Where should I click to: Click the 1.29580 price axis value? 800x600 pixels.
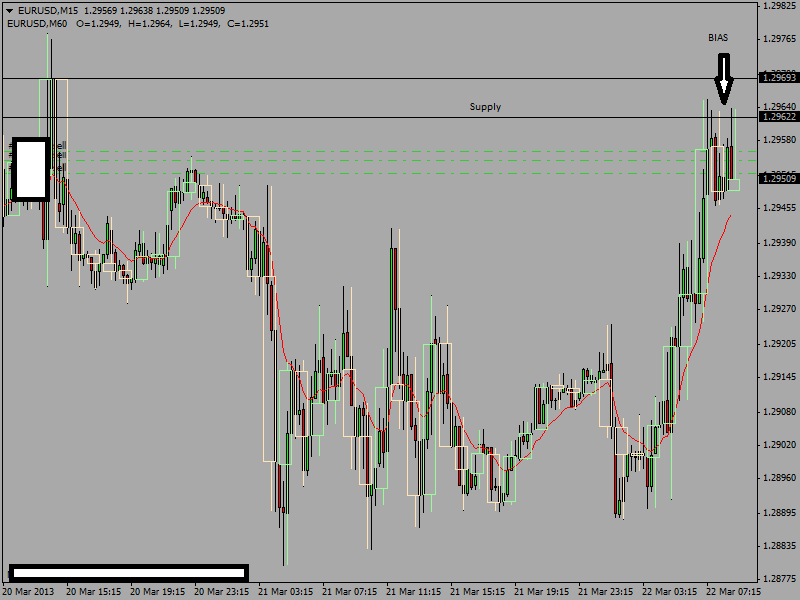click(781, 140)
